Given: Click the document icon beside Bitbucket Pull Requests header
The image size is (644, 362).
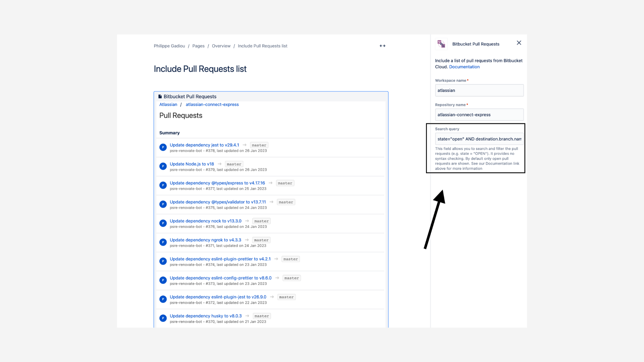Looking at the screenshot, I should [x=160, y=96].
